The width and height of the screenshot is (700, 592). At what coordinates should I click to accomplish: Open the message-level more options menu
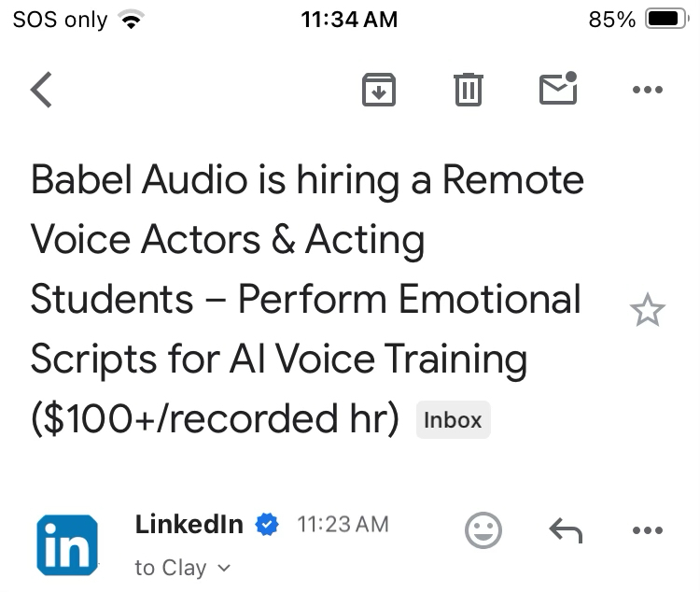coord(647,531)
